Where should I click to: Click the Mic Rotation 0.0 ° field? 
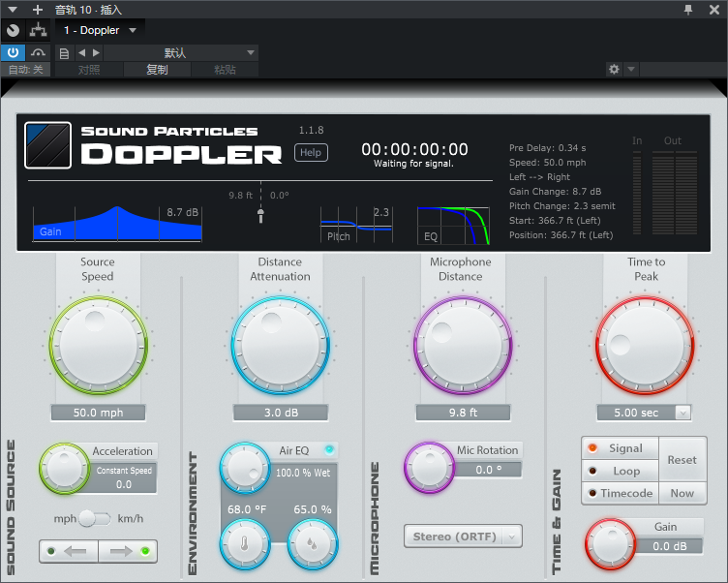pos(489,470)
